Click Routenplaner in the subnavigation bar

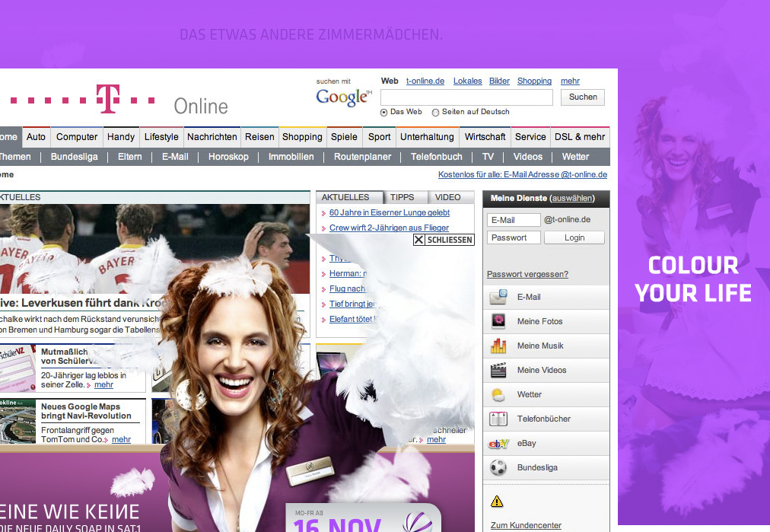362,157
